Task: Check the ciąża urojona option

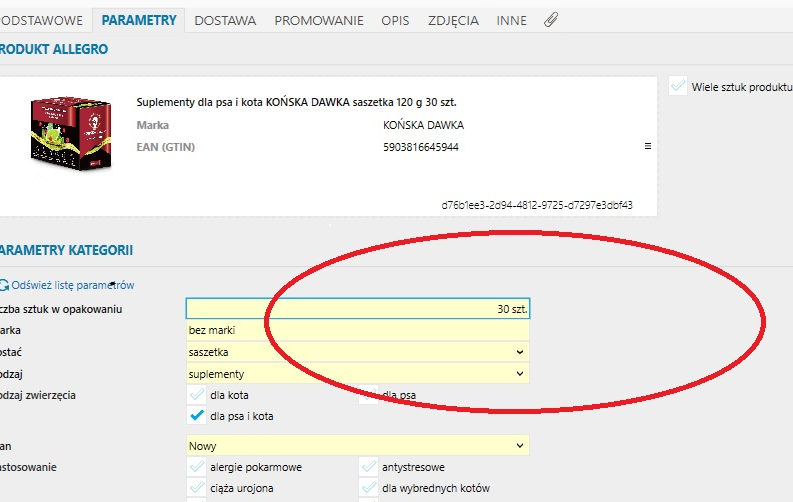Action: [197, 488]
